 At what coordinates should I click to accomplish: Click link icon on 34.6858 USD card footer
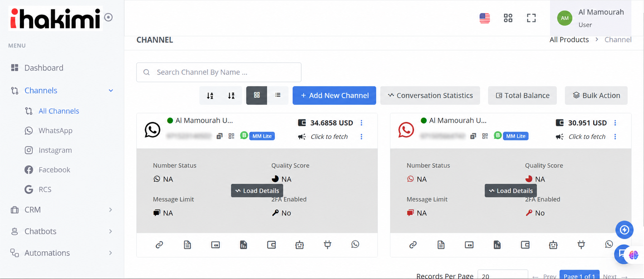click(159, 245)
